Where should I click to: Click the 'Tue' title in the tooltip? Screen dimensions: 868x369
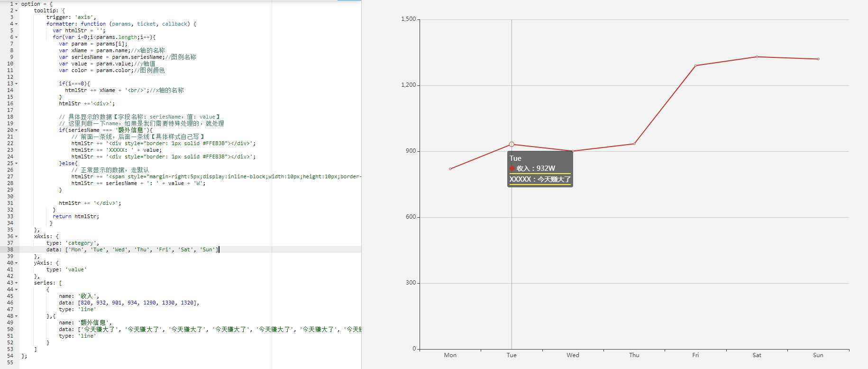pyautogui.click(x=515, y=158)
